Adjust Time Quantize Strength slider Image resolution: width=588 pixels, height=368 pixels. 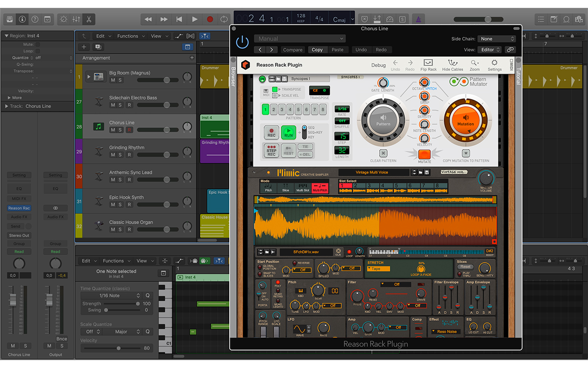[121, 304]
